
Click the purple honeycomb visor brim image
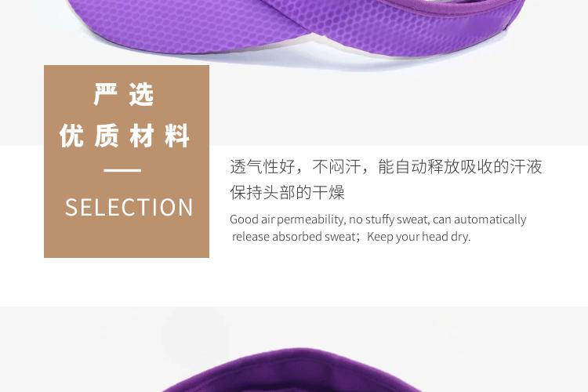[296, 28]
